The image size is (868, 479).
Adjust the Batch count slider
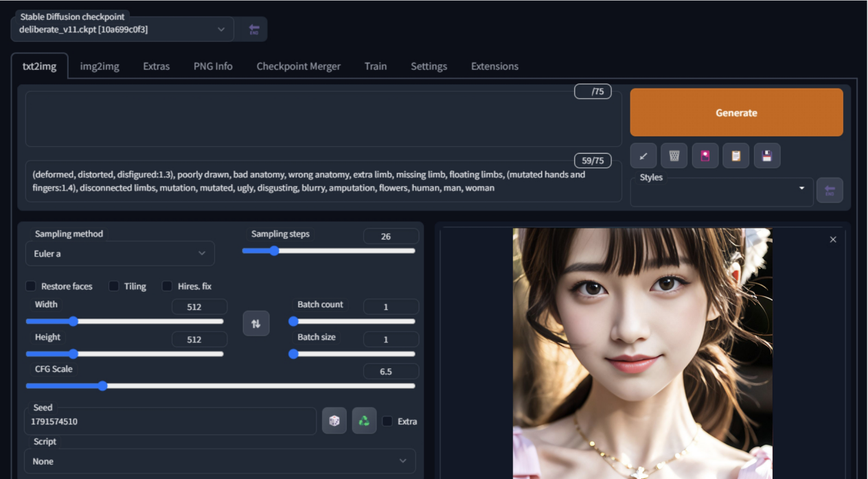click(x=352, y=321)
